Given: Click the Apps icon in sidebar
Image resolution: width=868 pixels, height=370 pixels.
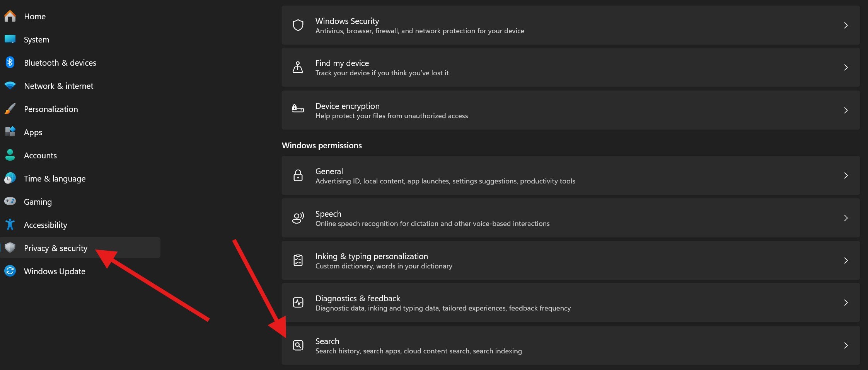Looking at the screenshot, I should click(10, 132).
